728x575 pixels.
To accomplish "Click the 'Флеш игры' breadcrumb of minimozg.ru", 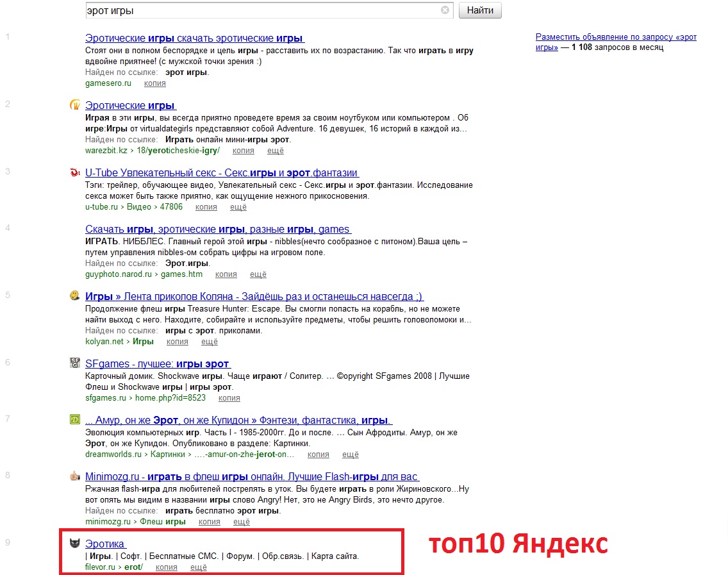I will 163,522.
